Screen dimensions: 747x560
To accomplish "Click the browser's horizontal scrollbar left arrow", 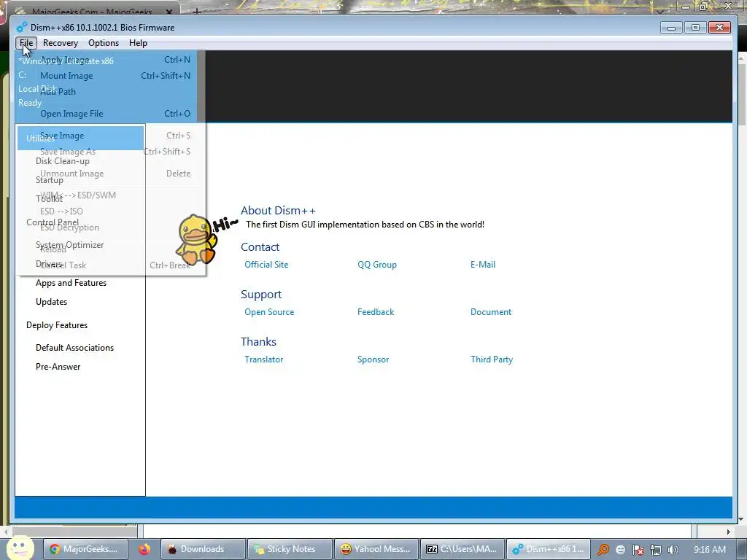I will click(6, 532).
